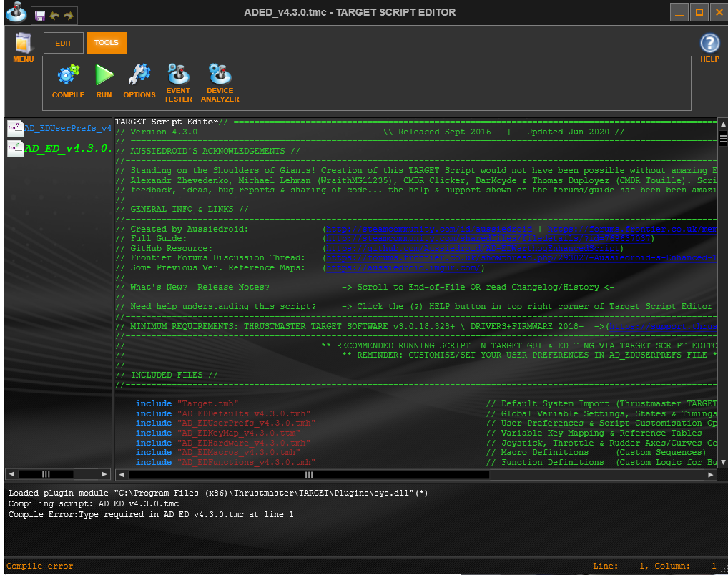This screenshot has height=575, width=728.
Task: Minimize the TARGET Script Editor window
Action: coord(679,13)
